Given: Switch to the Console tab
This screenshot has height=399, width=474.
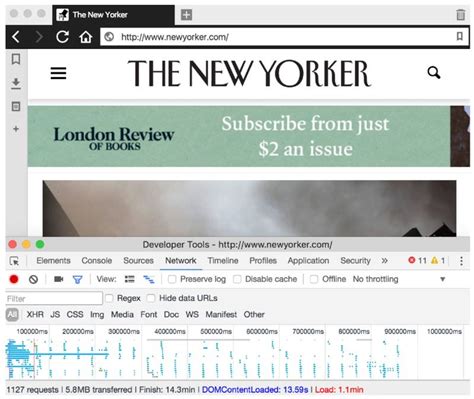Looking at the screenshot, I should 97,260.
